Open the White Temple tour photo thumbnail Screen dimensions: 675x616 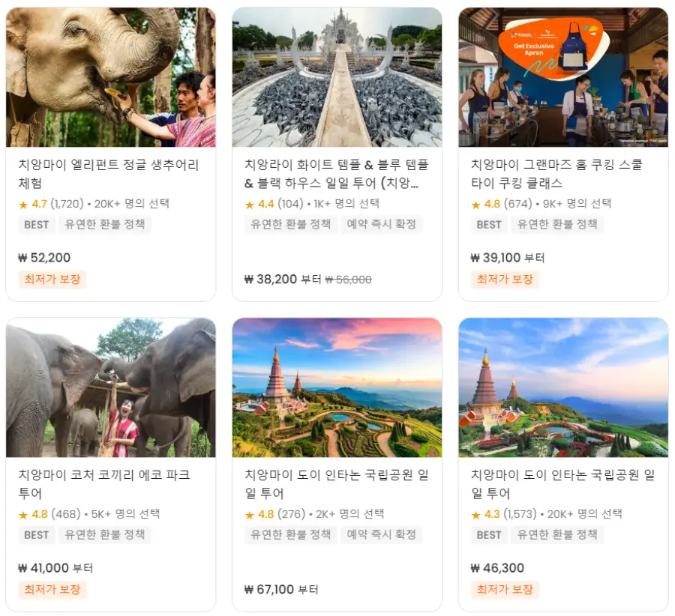[337, 77]
